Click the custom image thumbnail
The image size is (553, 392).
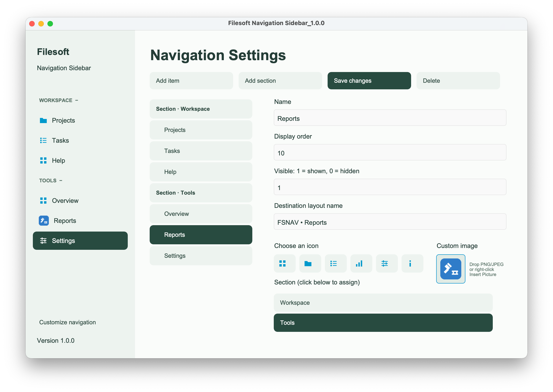[451, 269]
